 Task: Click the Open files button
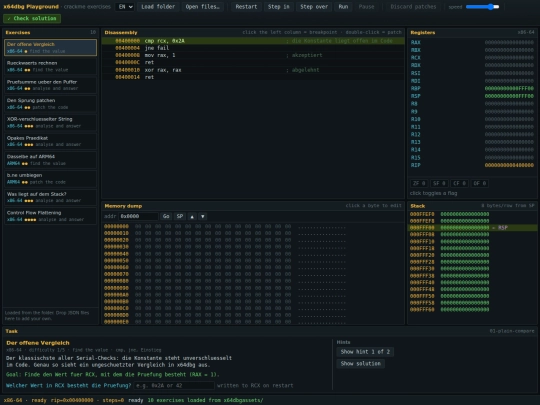coord(202,7)
